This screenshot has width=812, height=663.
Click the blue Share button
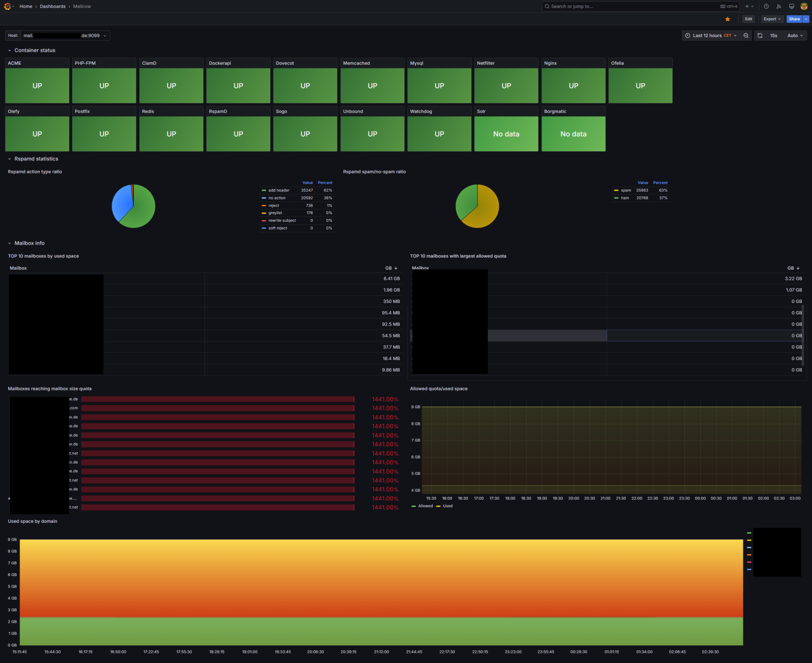click(794, 19)
